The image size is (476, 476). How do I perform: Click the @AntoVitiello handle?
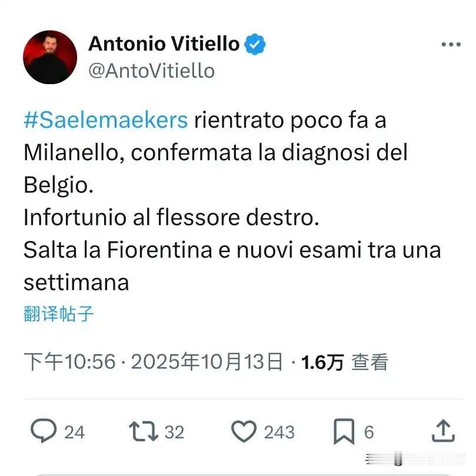(x=151, y=71)
